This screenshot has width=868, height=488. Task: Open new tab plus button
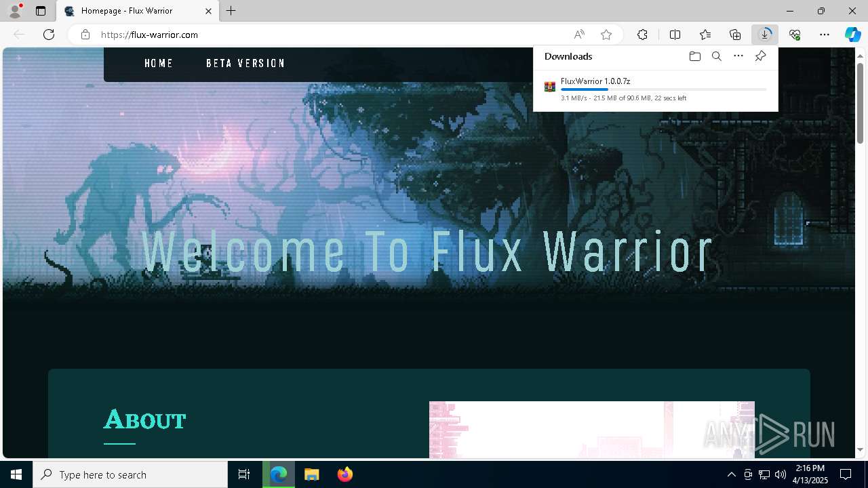231,11
